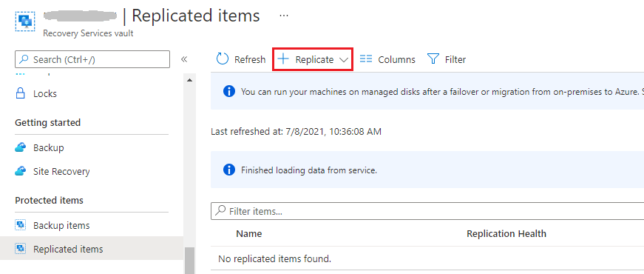Collapse the sidebar with double chevron
644x274 pixels.
tap(184, 59)
